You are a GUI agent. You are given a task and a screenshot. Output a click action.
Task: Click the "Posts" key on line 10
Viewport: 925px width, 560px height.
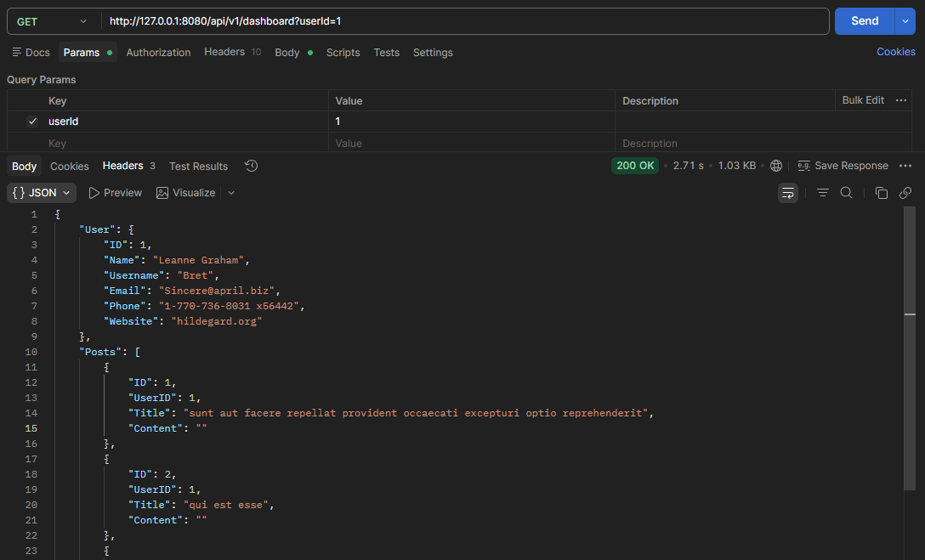(100, 352)
